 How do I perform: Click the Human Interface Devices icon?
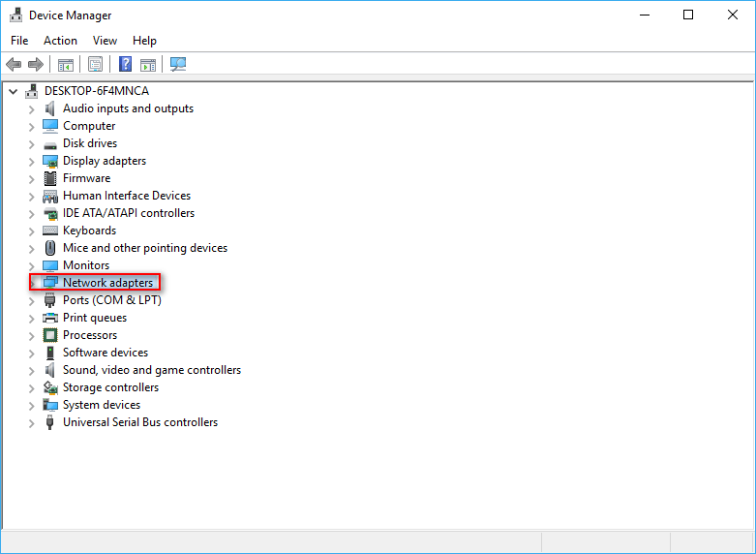(50, 196)
